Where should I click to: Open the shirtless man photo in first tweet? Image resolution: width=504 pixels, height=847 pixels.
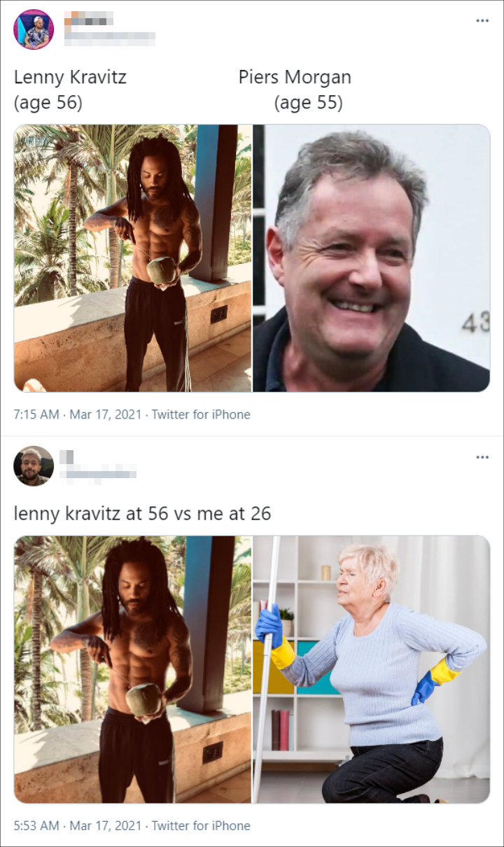tap(133, 258)
